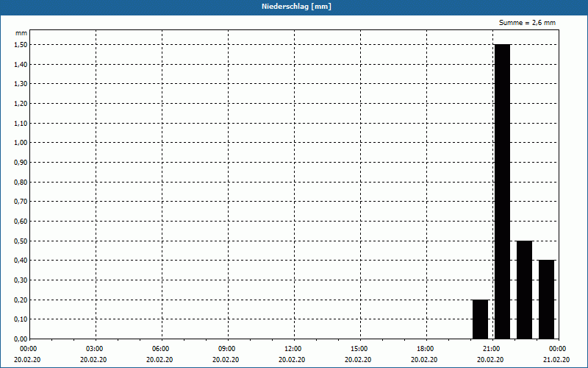This screenshot has height=368, width=588.
Task: Click the 09:00 time axis label
Action: [228, 349]
